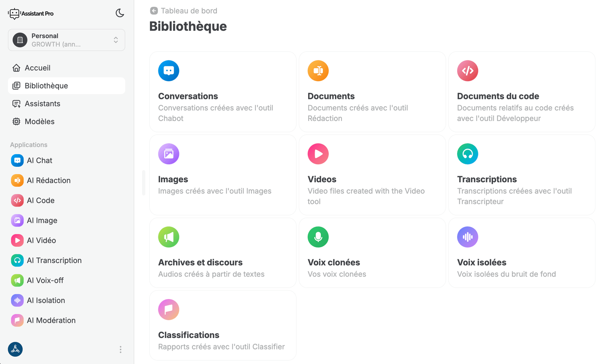Go to Accueil in the sidebar
Screen dimensions: 609x364
point(37,68)
